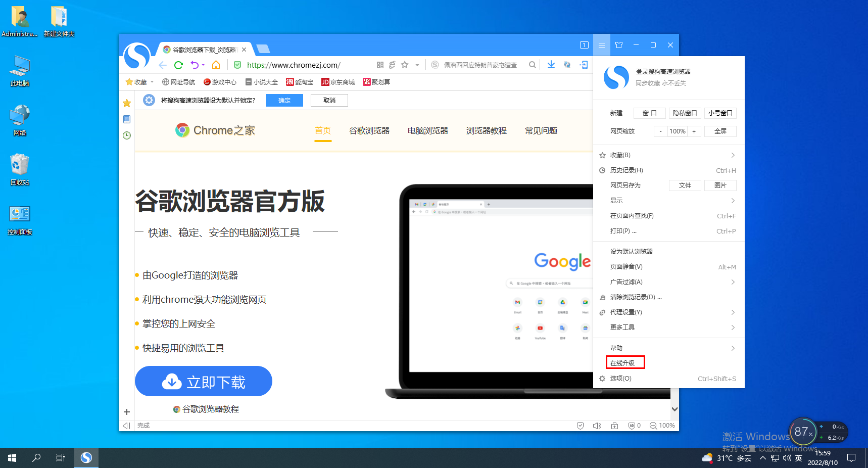Image resolution: width=868 pixels, height=468 pixels.
Task: Bookmark this page with the star icon
Action: click(x=405, y=65)
